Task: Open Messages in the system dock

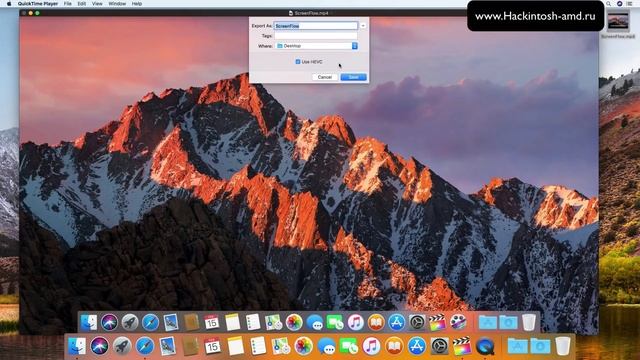Action: point(326,346)
